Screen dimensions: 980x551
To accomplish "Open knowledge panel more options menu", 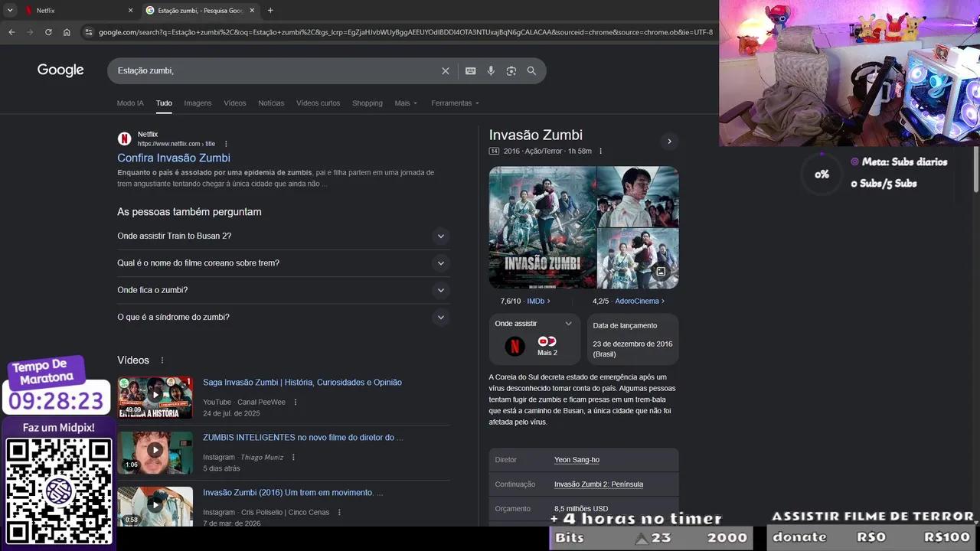I will 600,152.
